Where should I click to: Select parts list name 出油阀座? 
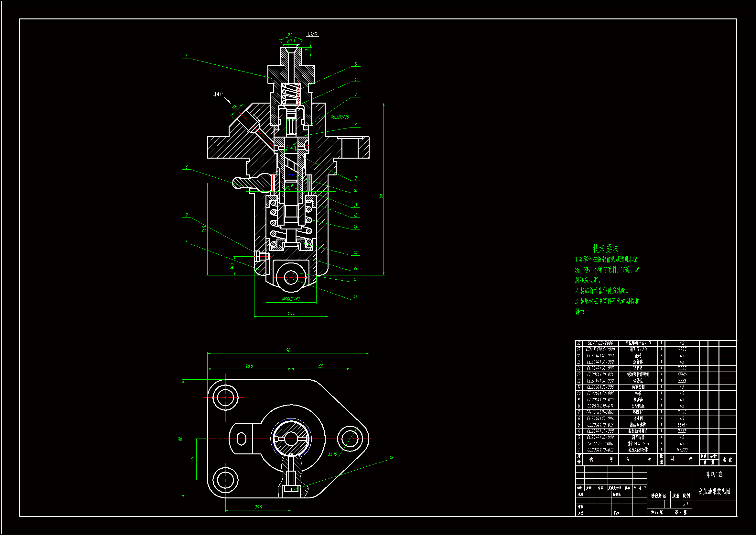pos(638,406)
